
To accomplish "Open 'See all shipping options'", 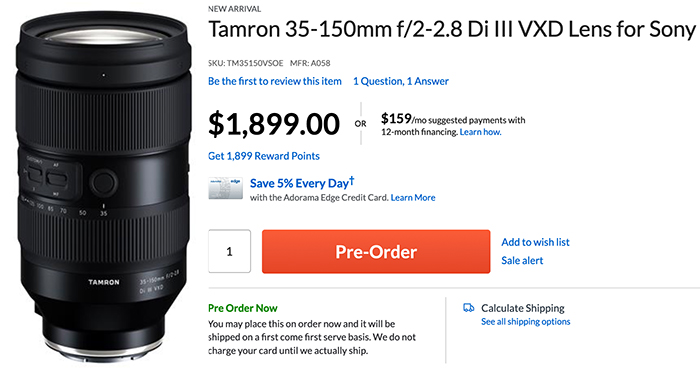I will pyautogui.click(x=525, y=322).
